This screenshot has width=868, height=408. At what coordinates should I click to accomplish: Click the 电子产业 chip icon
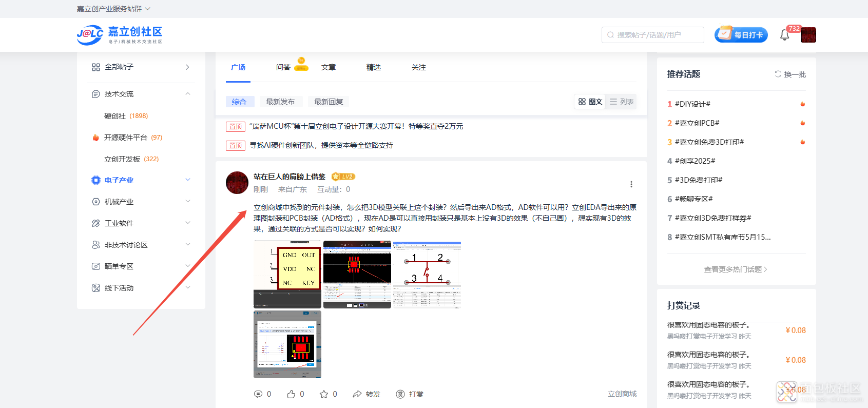96,180
